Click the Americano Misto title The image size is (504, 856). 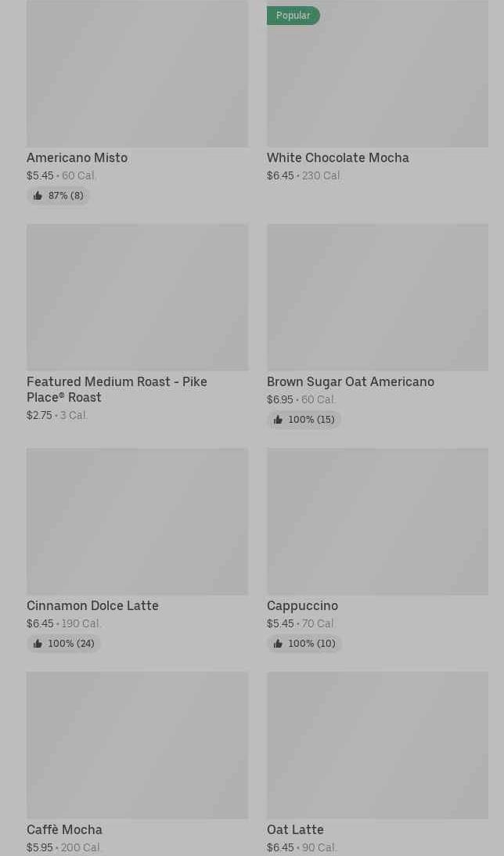pos(77,157)
